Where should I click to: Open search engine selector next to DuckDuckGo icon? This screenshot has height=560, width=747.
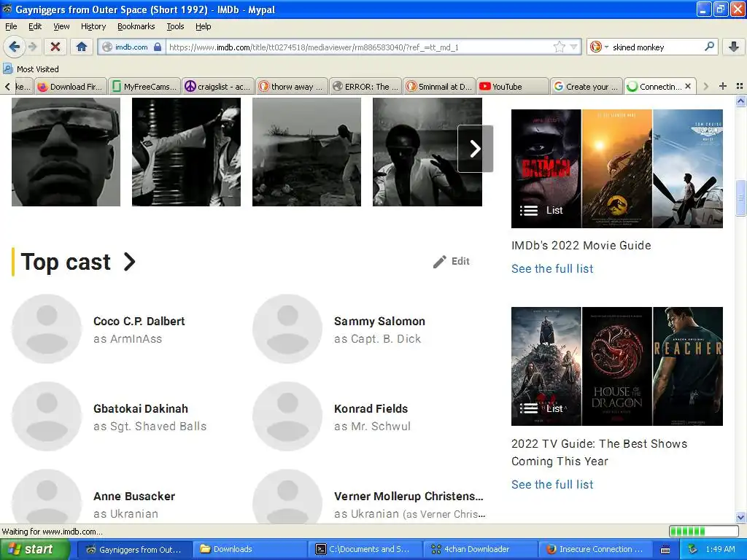pyautogui.click(x=606, y=47)
